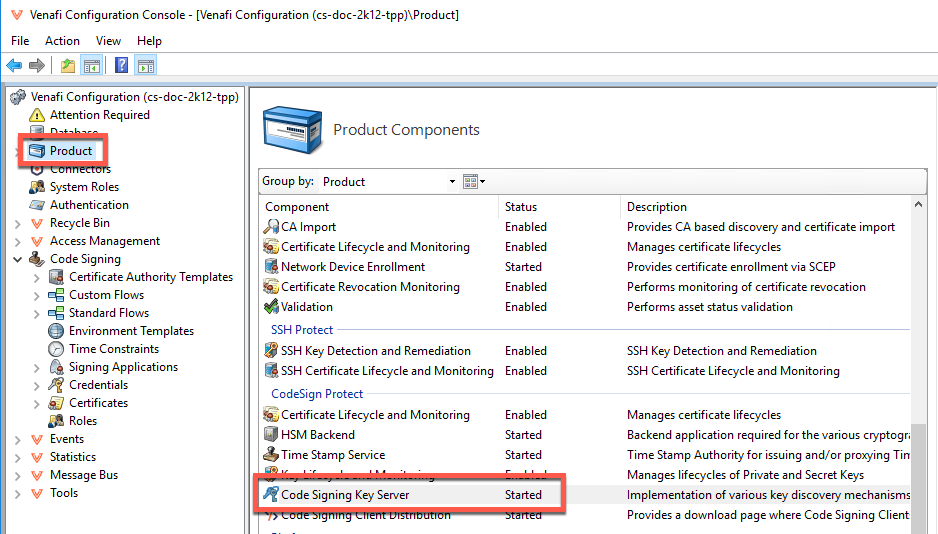Sort by the Status column header
This screenshot has width=938, height=534.
[x=558, y=207]
